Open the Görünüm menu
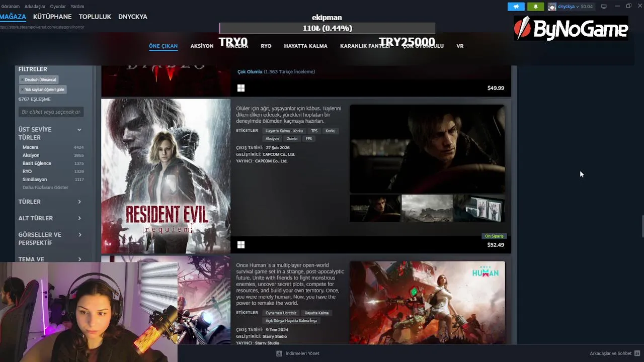644x362 pixels. pyautogui.click(x=10, y=7)
